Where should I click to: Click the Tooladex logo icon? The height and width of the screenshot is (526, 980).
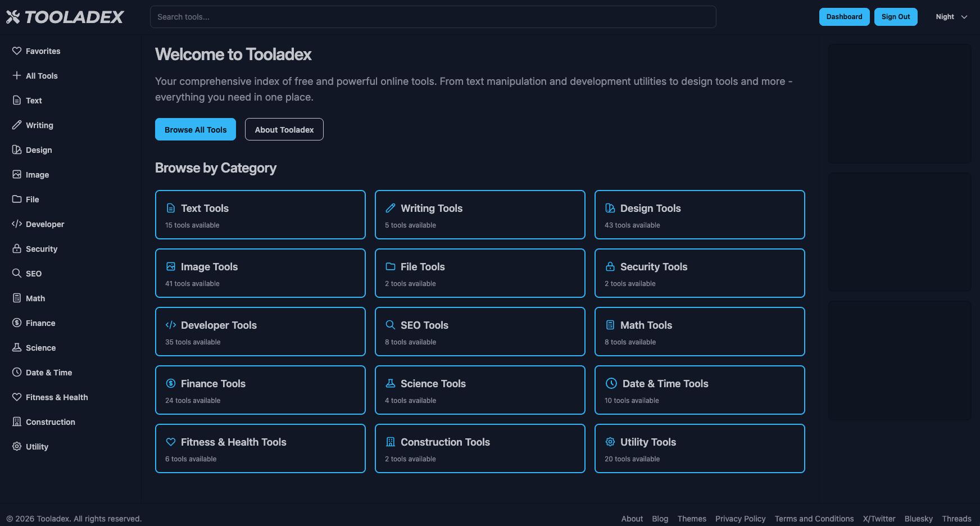tap(13, 17)
